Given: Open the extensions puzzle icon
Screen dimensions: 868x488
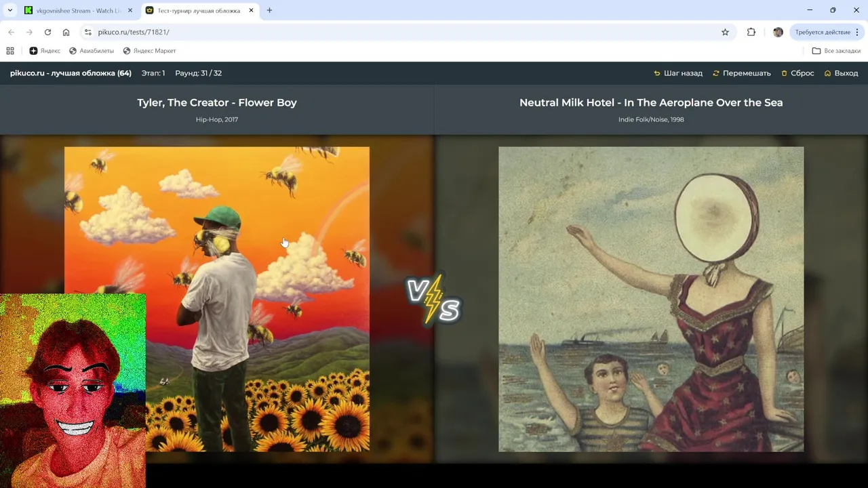Looking at the screenshot, I should 751,32.
